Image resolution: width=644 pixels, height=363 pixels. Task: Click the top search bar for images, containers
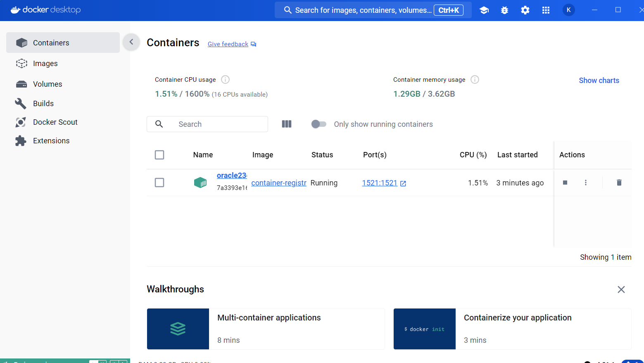[x=373, y=10]
